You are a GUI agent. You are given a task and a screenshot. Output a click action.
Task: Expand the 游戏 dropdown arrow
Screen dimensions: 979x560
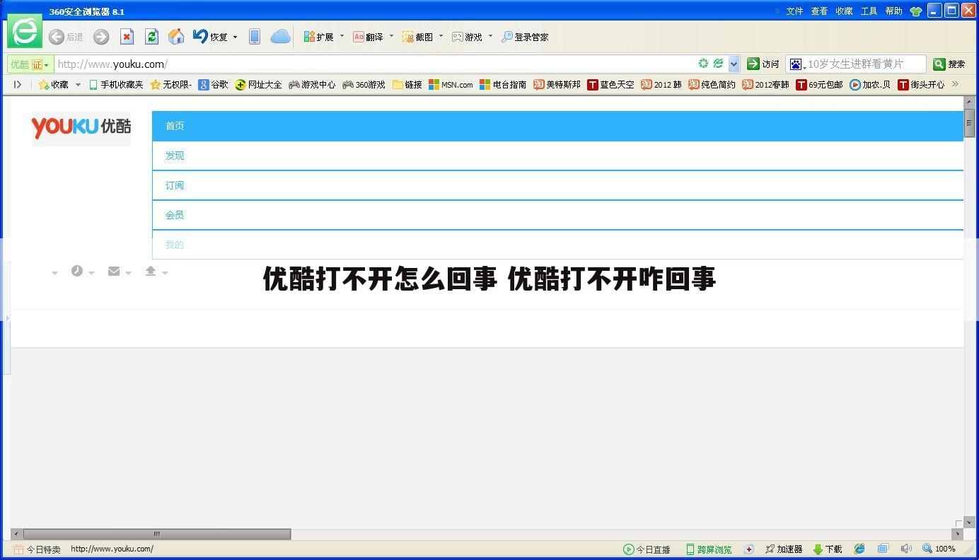490,36
